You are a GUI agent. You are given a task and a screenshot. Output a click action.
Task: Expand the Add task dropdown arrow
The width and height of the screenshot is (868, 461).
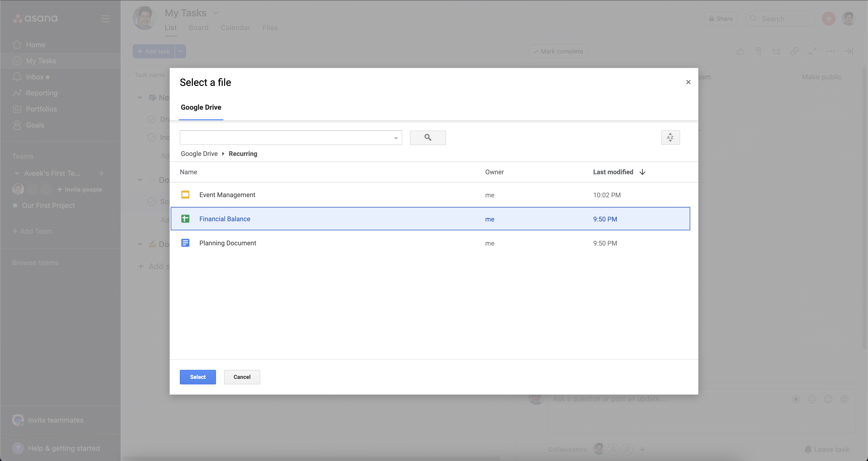point(181,51)
